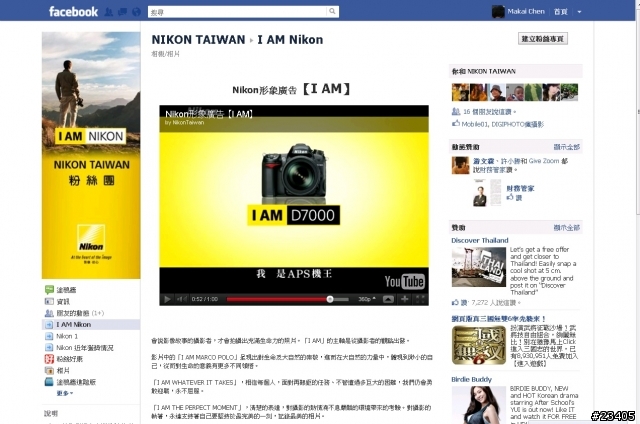Open notifications globe icon in header
This screenshot has width=640, height=424.
pos(136,12)
